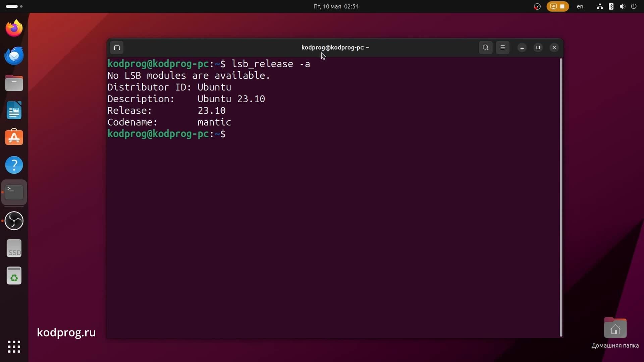Click the Description value Ubuntu 23.10
This screenshot has width=644, height=362.
(231, 99)
